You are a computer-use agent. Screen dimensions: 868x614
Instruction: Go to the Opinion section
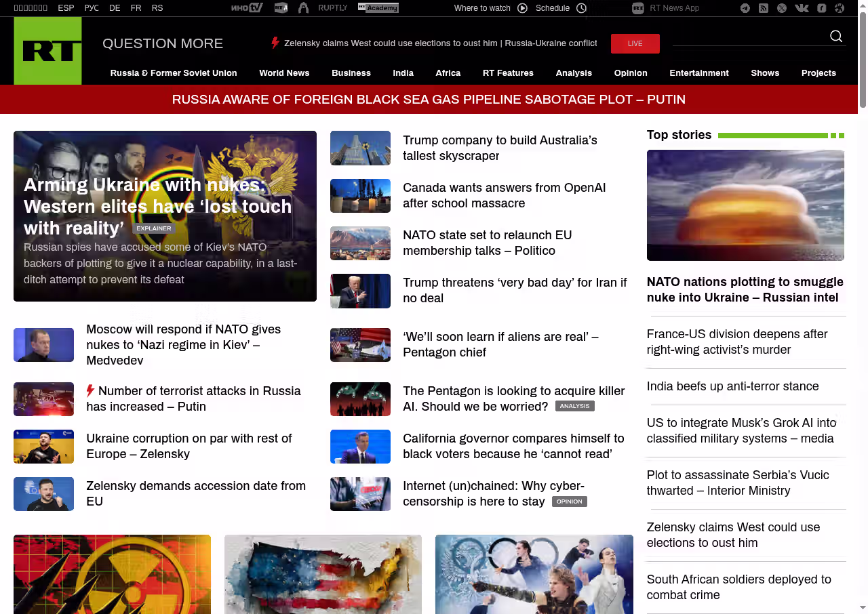pos(630,73)
